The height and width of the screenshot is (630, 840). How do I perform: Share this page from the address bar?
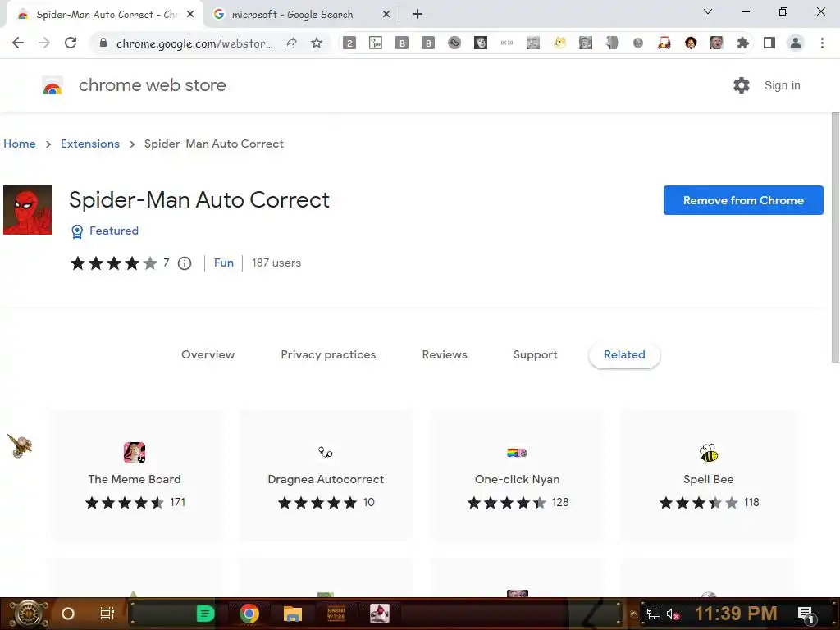tap(290, 43)
